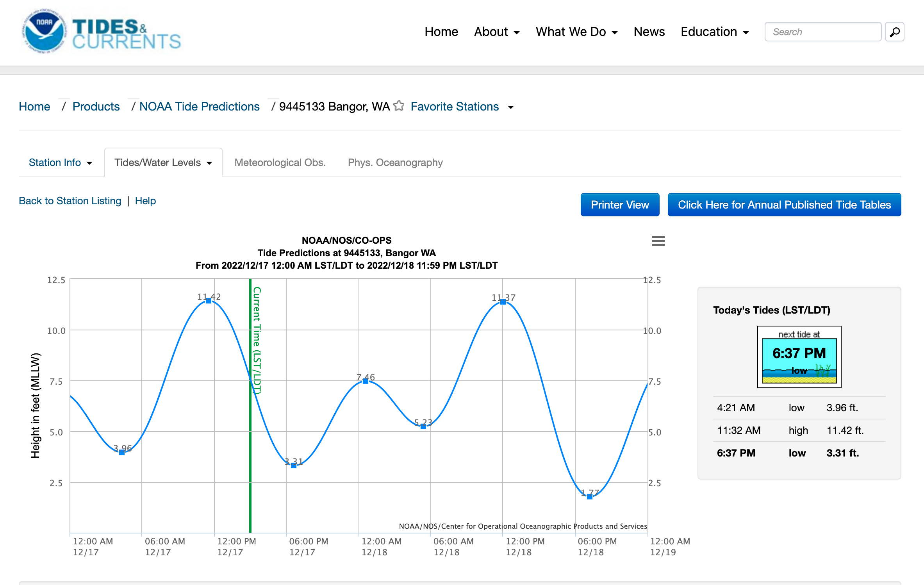Focus the Search input field
This screenshot has width=924, height=585.
pos(822,32)
